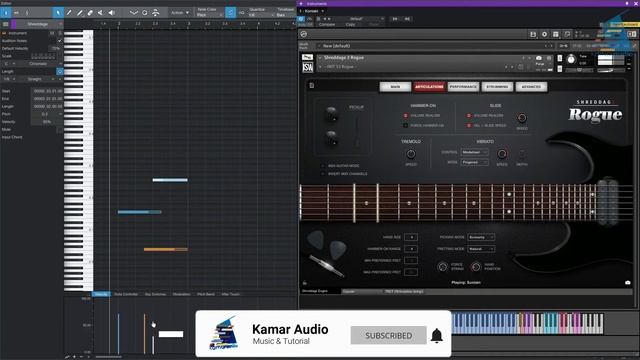Click the Kamar Audio channel name
640x360 pixels.
[290, 329]
